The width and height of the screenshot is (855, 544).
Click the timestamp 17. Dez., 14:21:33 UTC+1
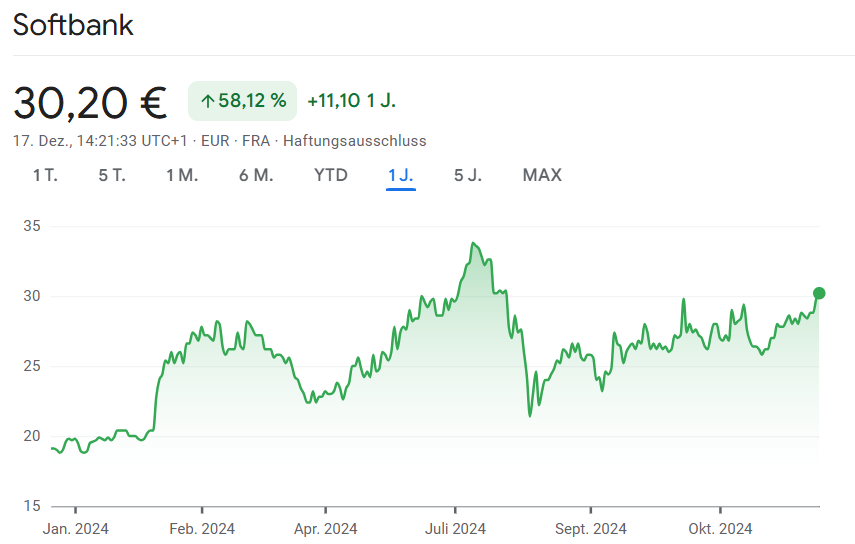click(x=100, y=141)
